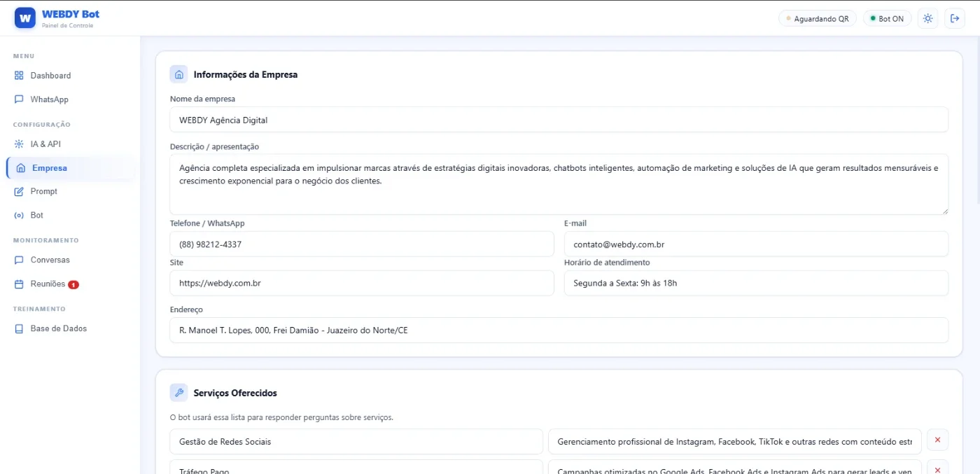This screenshot has height=474, width=980.
Task: Click the Serviços Oferecidos heading
Action: 235,393
